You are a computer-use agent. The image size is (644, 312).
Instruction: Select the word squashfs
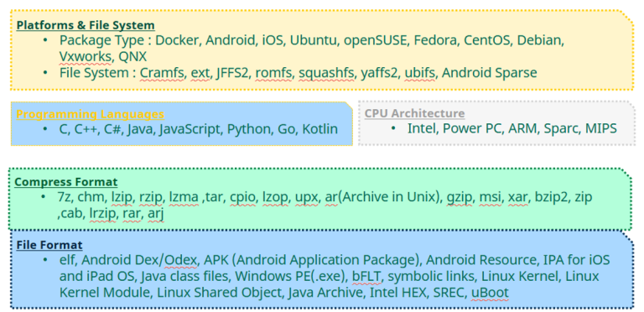[x=326, y=73]
